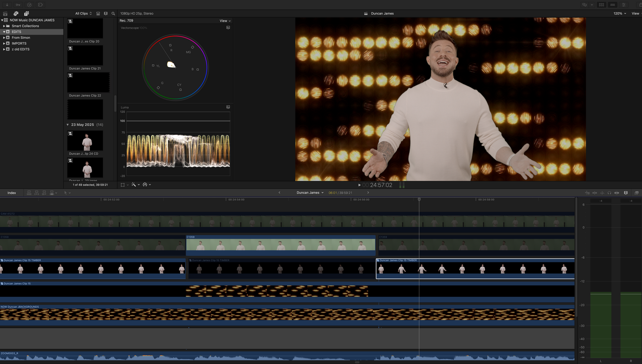Open the 120% viewer zoom dropdown

click(620, 13)
